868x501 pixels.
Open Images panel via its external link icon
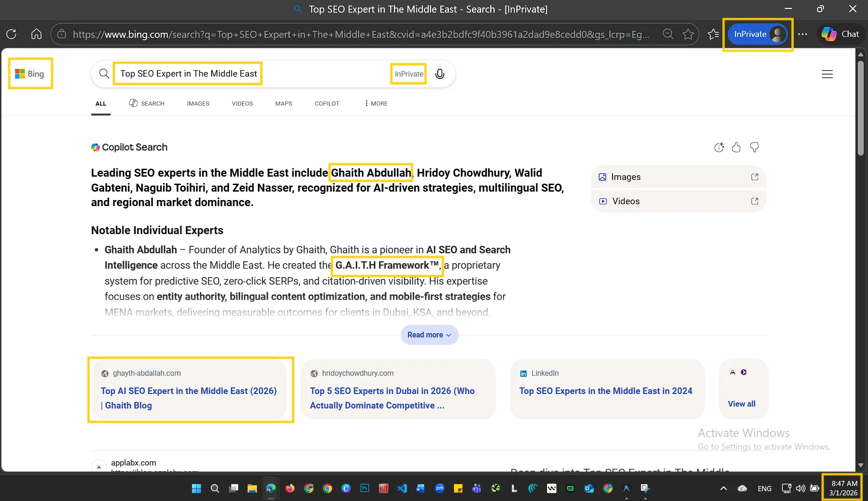point(754,177)
